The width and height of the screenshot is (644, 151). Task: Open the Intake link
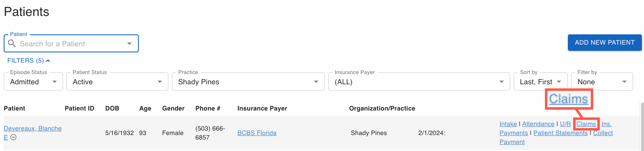coord(508,124)
